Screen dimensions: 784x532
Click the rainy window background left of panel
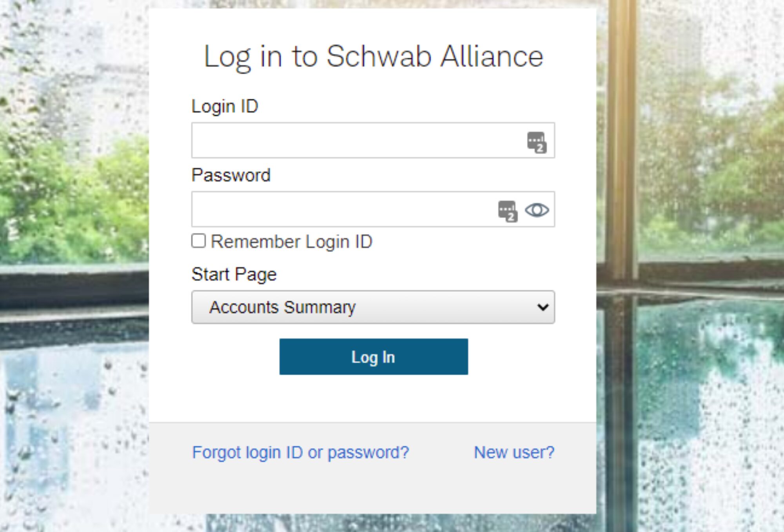click(x=74, y=267)
